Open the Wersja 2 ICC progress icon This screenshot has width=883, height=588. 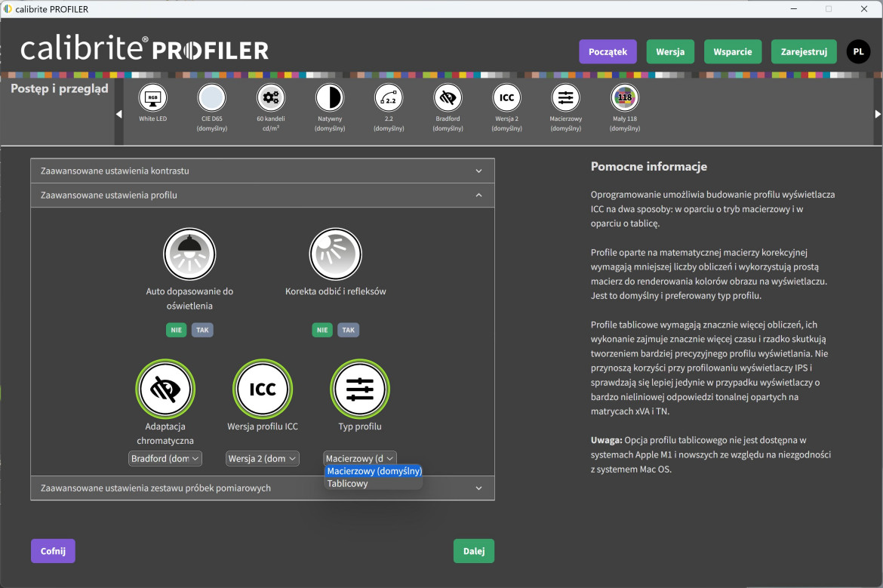click(507, 98)
